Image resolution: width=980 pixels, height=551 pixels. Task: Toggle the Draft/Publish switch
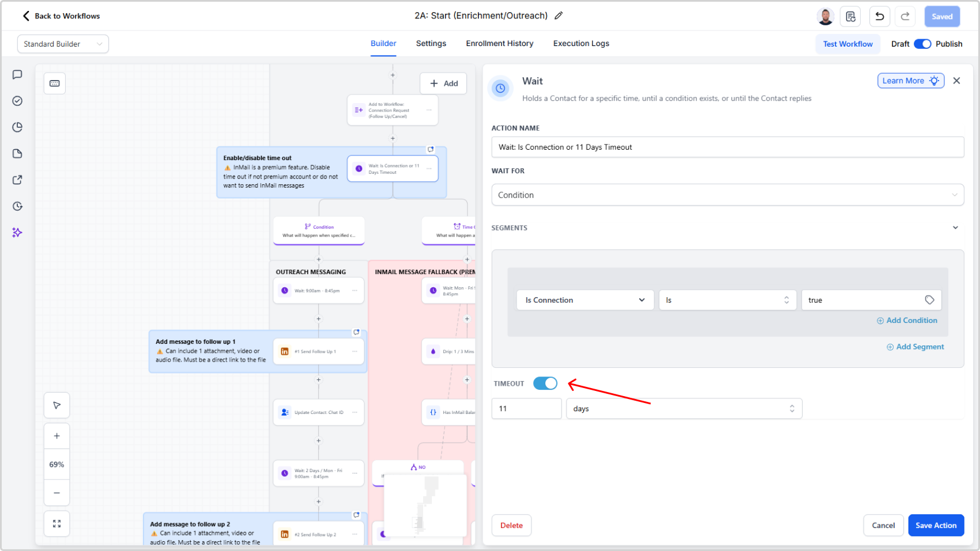pos(922,44)
